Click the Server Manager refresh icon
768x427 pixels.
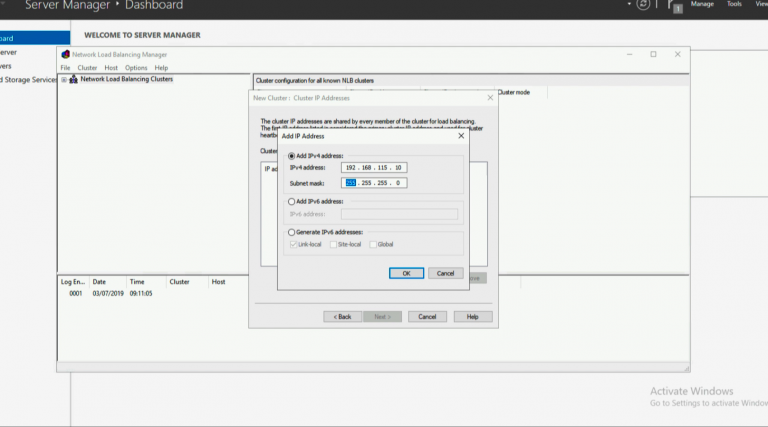point(643,5)
